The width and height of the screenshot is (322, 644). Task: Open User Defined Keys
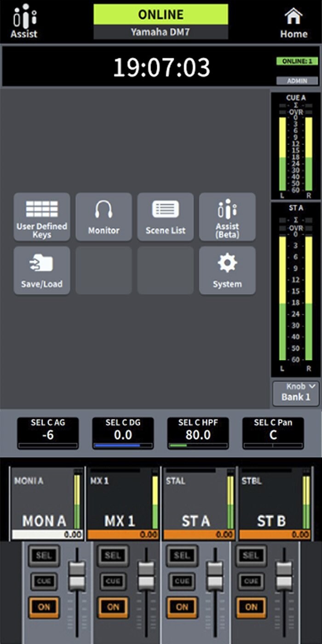coord(42,217)
